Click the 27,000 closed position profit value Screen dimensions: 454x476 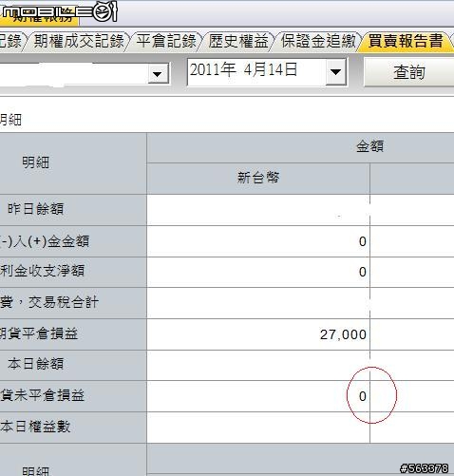(x=343, y=334)
